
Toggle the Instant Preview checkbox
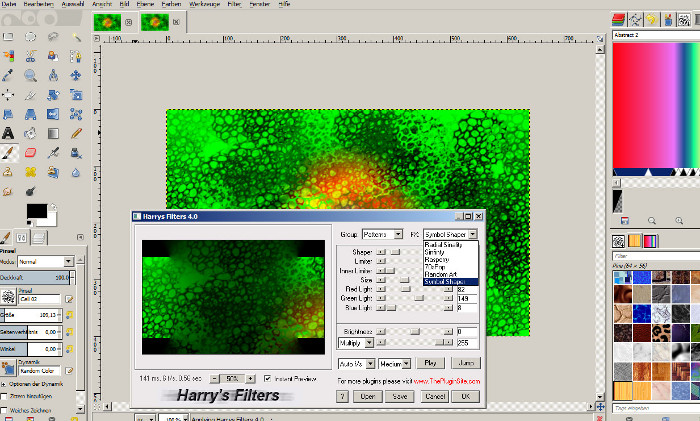click(266, 379)
